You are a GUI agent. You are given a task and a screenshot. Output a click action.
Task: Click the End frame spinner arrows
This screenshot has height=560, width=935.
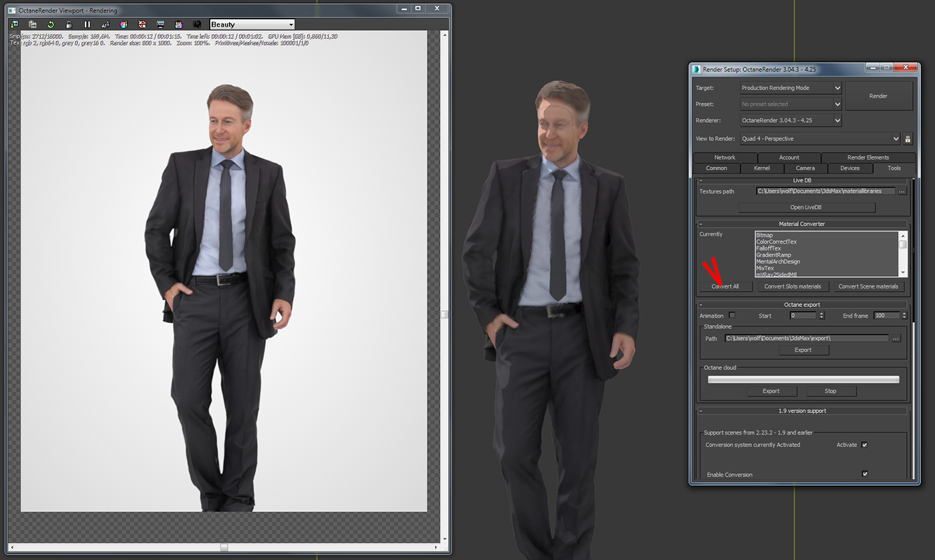pyautogui.click(x=904, y=316)
